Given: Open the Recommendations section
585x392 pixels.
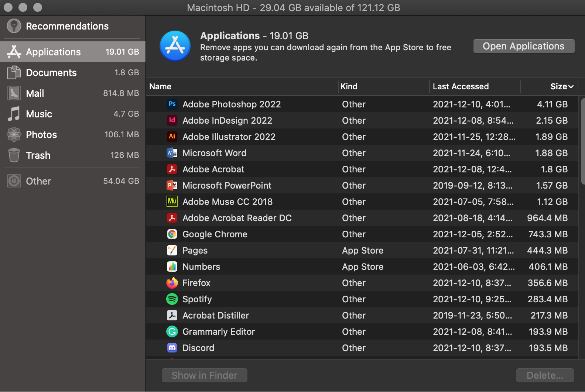Looking at the screenshot, I should click(x=73, y=26).
